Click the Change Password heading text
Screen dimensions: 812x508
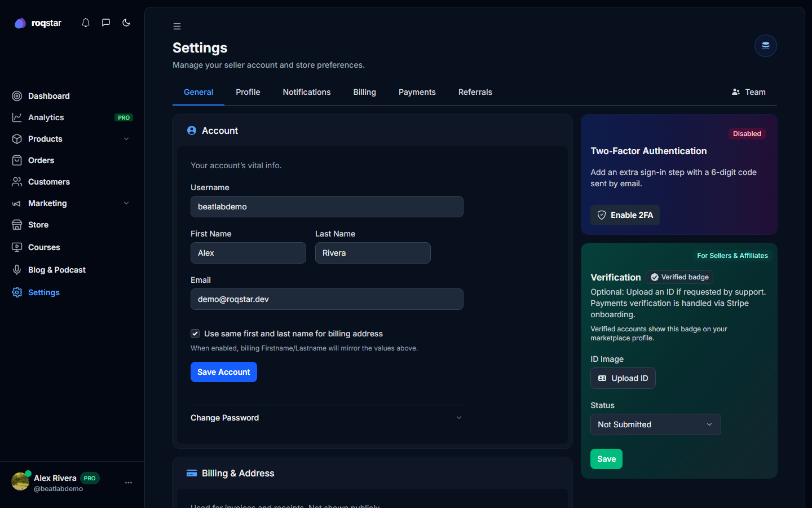(x=225, y=418)
